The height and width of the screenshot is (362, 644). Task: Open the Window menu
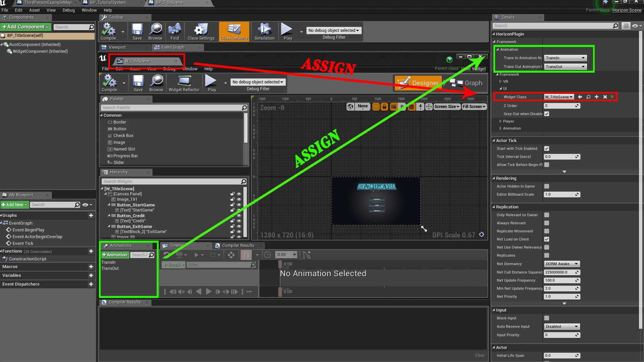[89, 10]
